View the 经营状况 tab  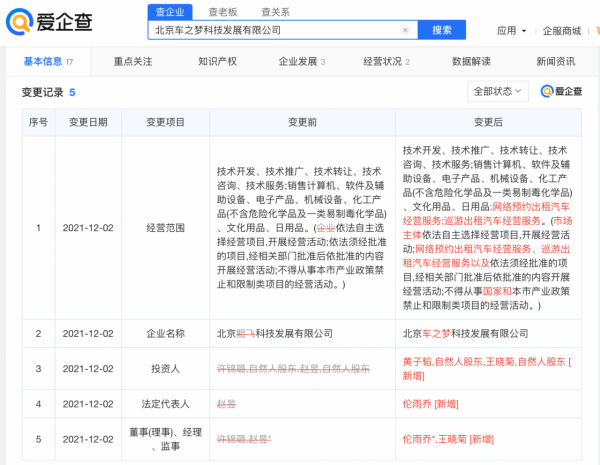pyautogui.click(x=386, y=61)
